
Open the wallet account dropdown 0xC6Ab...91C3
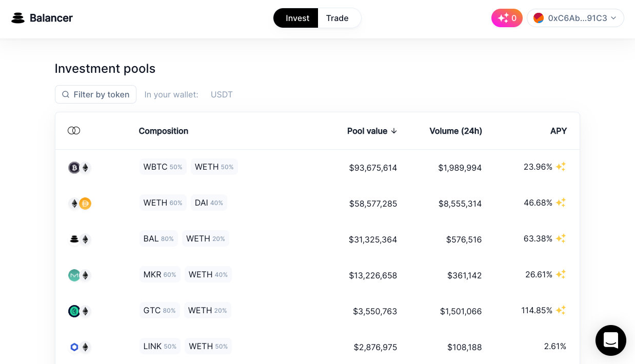click(x=575, y=18)
